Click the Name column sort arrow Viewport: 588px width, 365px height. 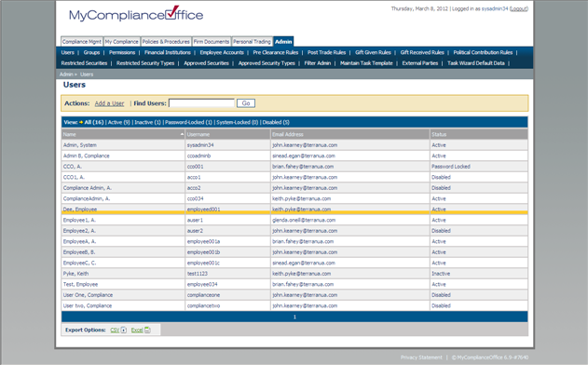click(182, 134)
